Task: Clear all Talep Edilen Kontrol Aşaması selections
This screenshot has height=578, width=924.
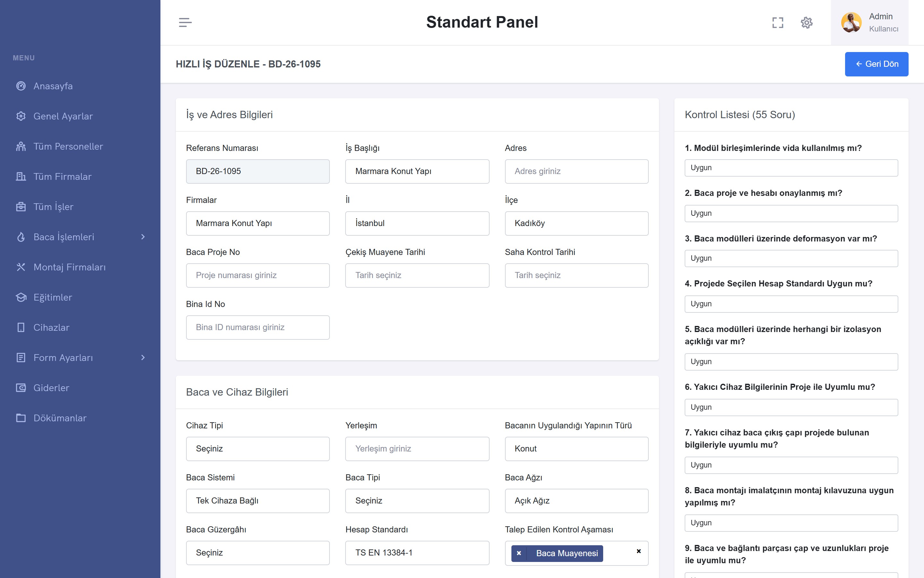Action: [639, 551]
